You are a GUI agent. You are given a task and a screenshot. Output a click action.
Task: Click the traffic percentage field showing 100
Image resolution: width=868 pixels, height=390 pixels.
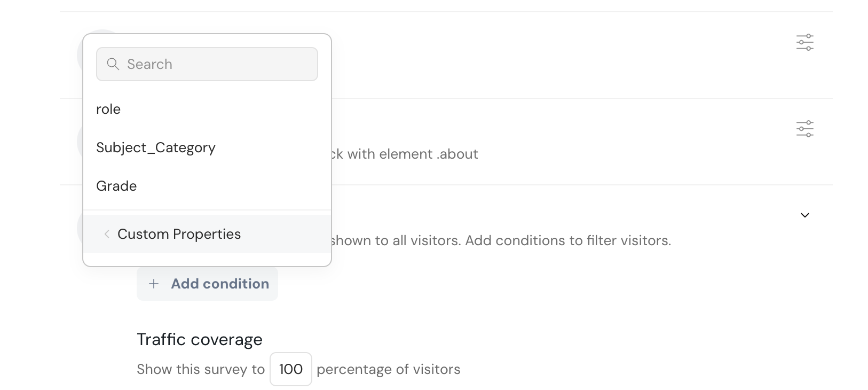290,369
